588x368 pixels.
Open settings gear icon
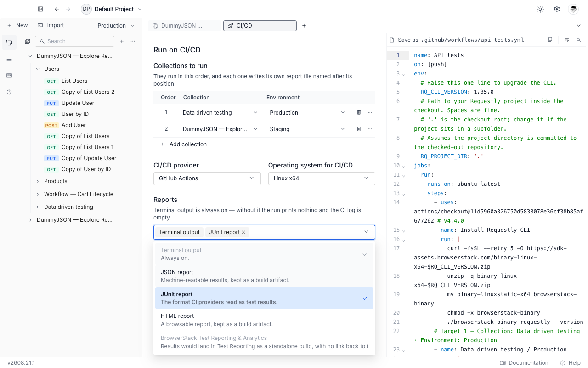(x=557, y=9)
